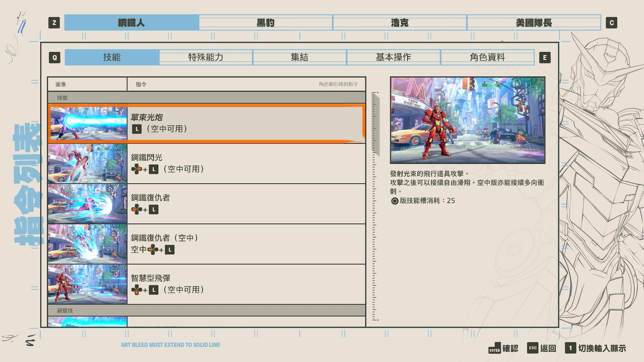Image resolution: width=644 pixels, height=362 pixels.
Task: Click the Z key icon for previous character
Action: [x=54, y=23]
